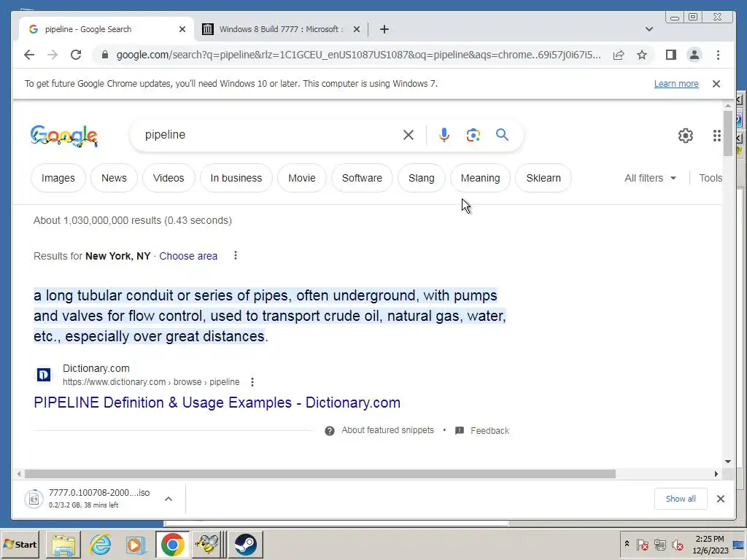
Task: Open the Chrome profile avatar menu
Action: pos(694,55)
